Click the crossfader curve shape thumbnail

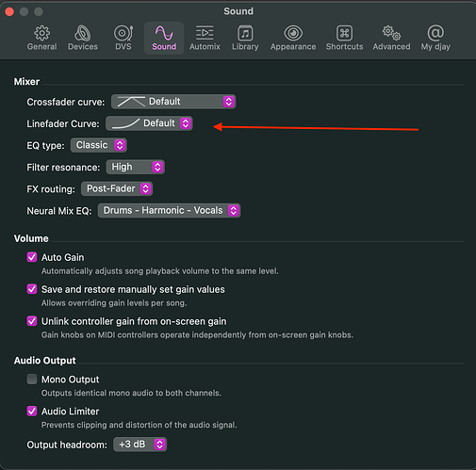[x=131, y=102]
